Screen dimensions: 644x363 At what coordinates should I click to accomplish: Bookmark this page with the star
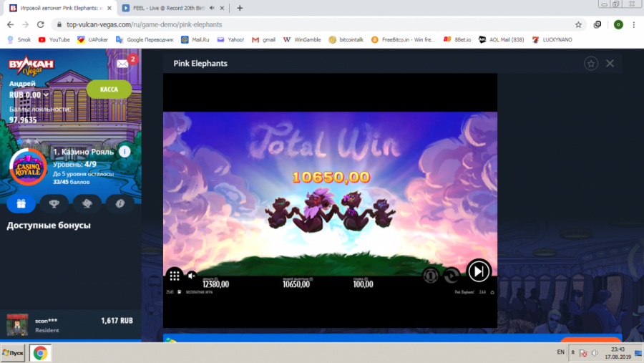(x=578, y=24)
